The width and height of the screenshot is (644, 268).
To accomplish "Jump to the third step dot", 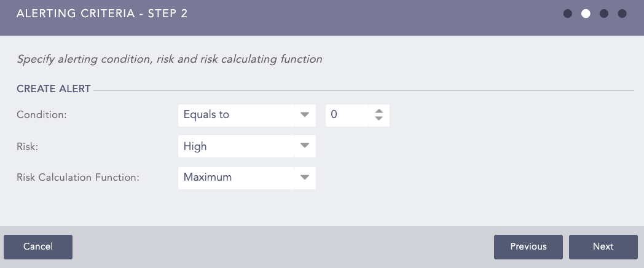I will [x=604, y=14].
